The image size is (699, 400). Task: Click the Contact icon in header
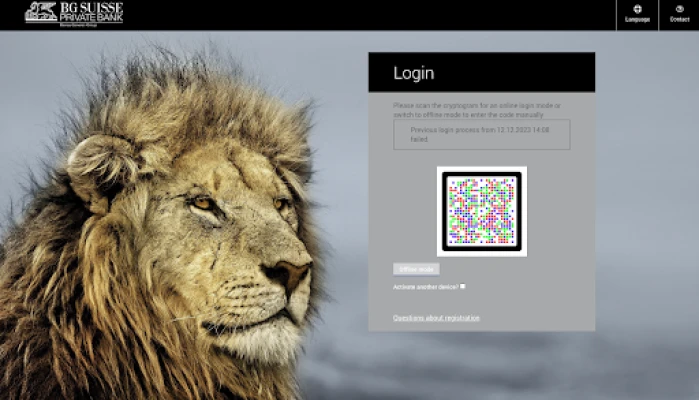679,9
